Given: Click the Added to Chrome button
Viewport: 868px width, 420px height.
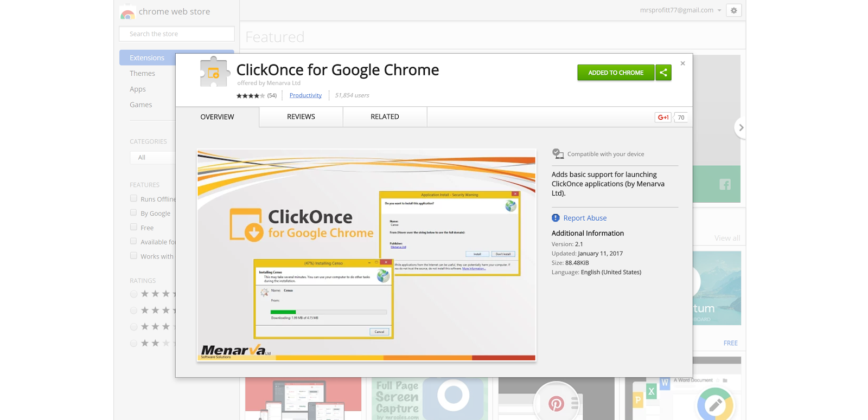Looking at the screenshot, I should point(616,73).
